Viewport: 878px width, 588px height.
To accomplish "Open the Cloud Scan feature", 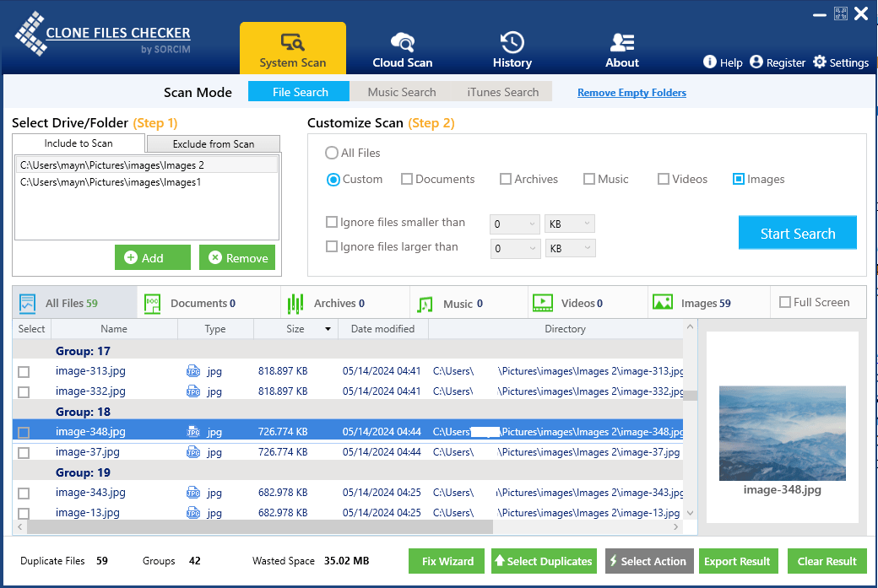I will coord(402,48).
